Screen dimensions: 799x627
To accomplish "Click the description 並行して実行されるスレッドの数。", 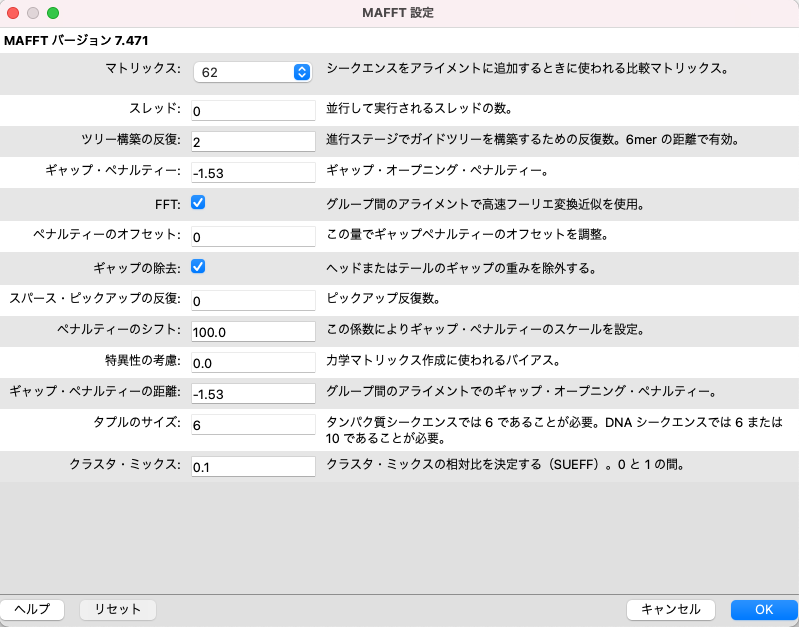I will 419,108.
